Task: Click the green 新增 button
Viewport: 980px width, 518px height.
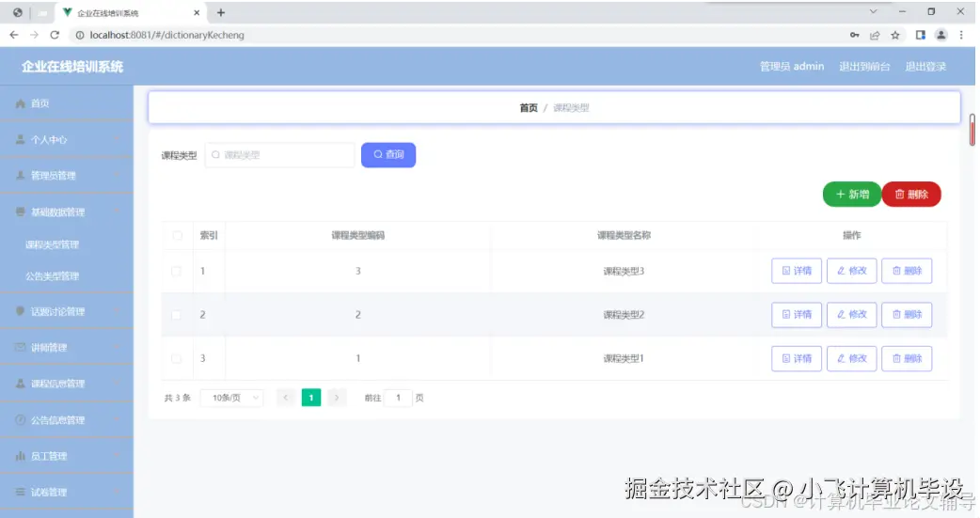Action: pyautogui.click(x=852, y=195)
